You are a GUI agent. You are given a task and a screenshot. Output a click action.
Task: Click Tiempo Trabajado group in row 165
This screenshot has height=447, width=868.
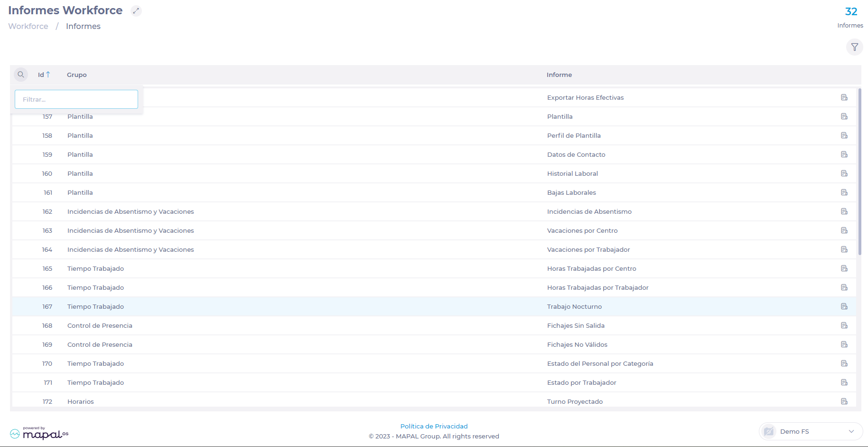tap(95, 268)
